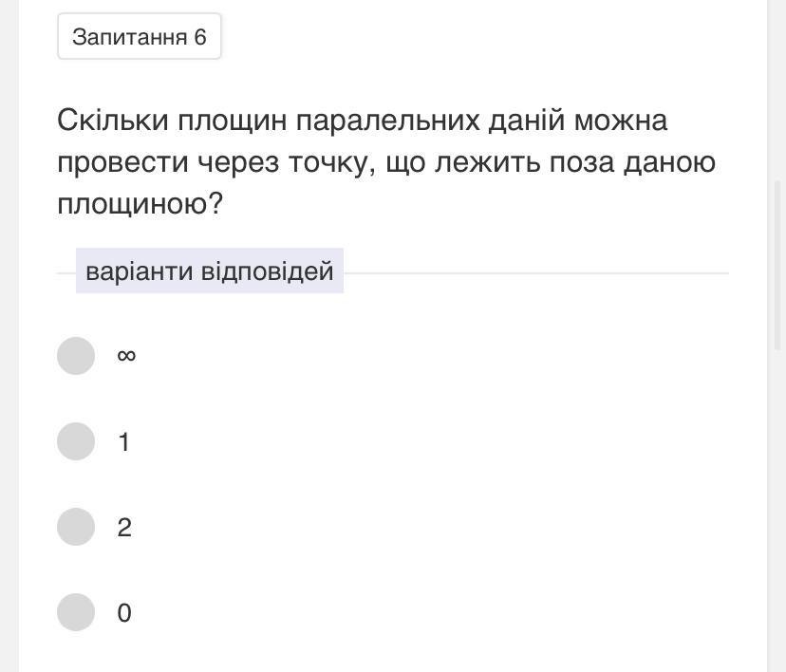786x672 pixels.
Task: Choose the radio button for answer 1
Action: 76,441
